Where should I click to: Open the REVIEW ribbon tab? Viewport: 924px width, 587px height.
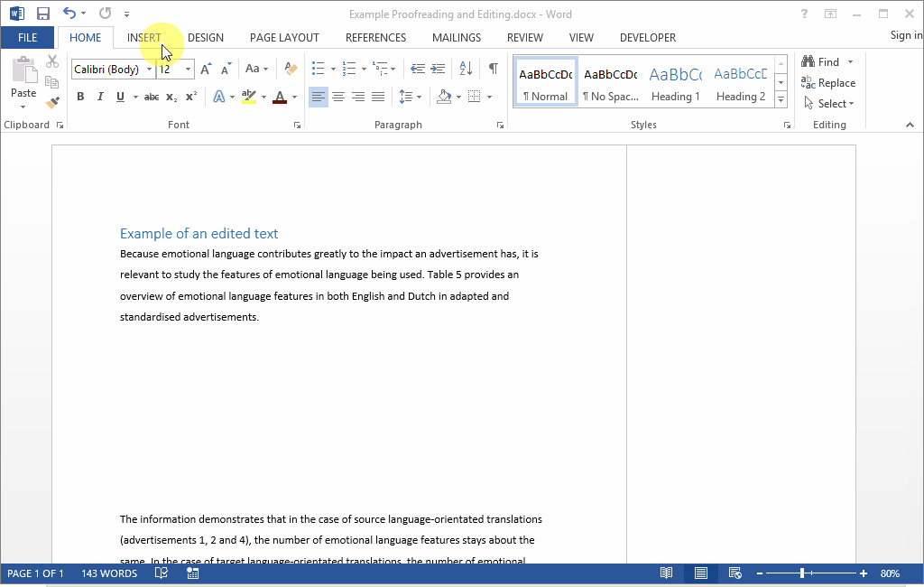524,38
